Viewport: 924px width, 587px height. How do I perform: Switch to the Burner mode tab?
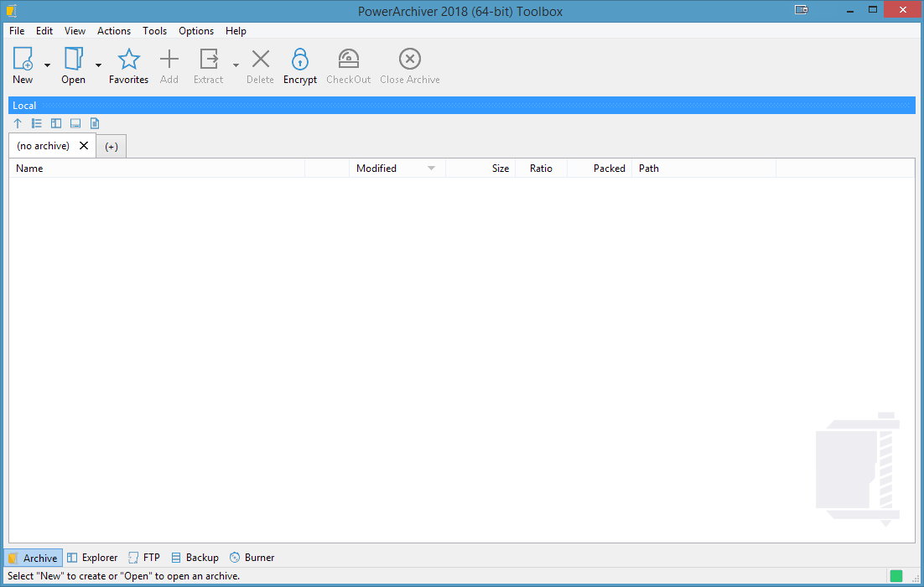[x=252, y=558]
